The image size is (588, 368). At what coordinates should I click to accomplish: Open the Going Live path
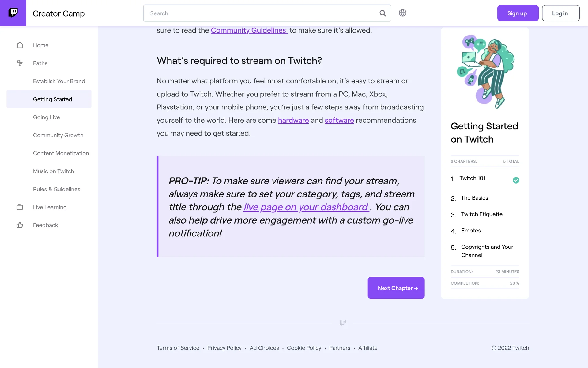coord(46,117)
